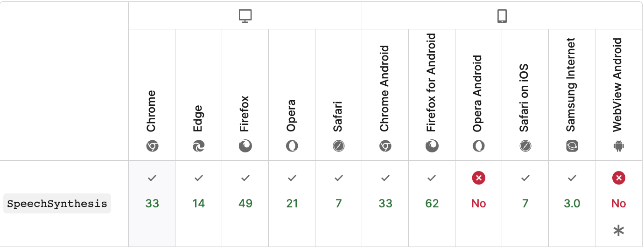644x247 pixels.
Task: Click the Chrome desktop browser logo
Action: pos(152,146)
